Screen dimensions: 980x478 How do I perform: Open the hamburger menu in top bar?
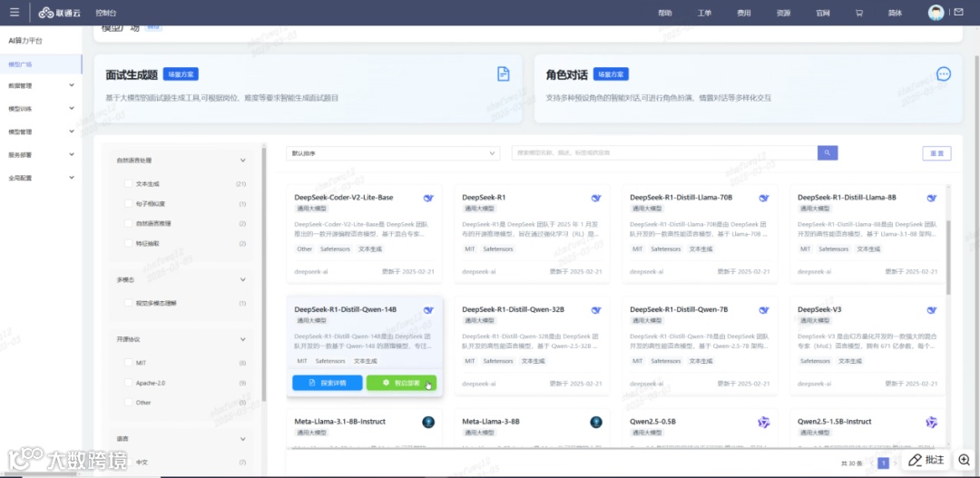point(15,13)
